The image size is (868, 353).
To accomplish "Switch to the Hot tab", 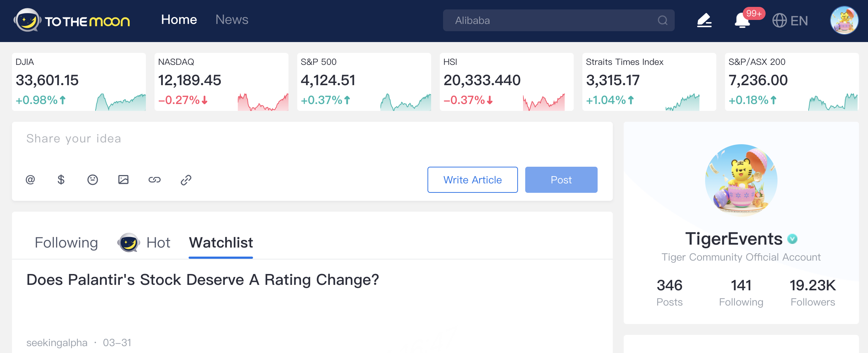I will pos(158,242).
